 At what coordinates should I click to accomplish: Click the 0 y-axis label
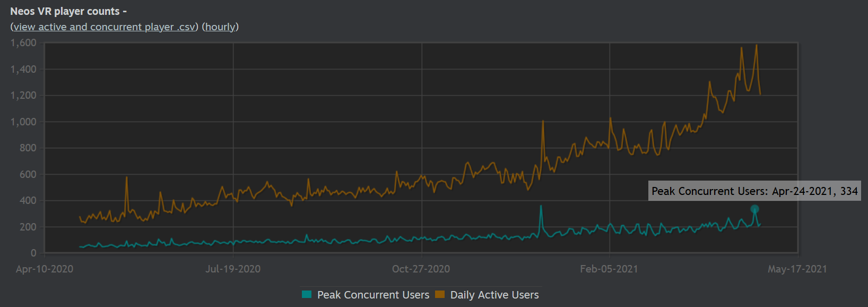33,253
